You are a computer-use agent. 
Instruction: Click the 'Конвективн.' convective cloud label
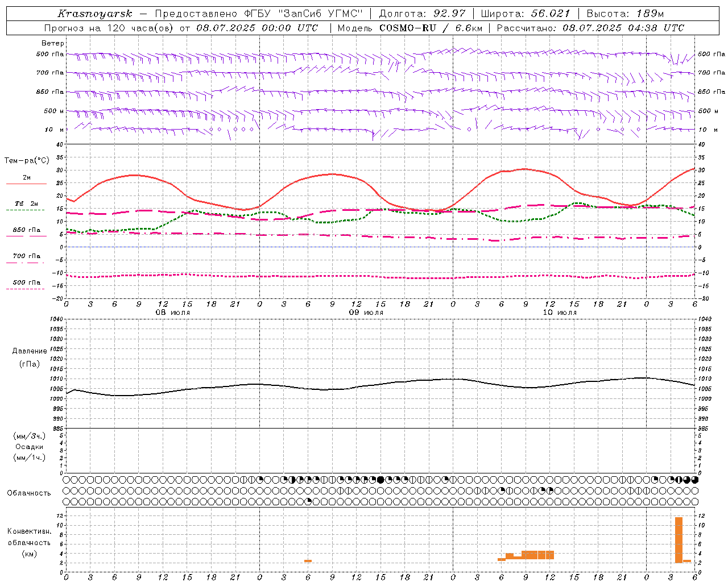29,531
